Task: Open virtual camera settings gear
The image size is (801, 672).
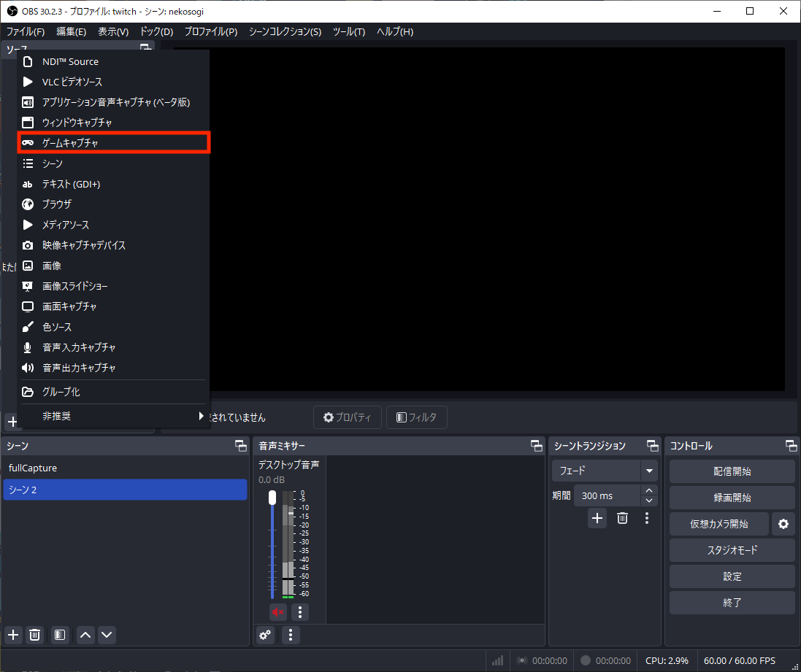Action: coord(783,524)
